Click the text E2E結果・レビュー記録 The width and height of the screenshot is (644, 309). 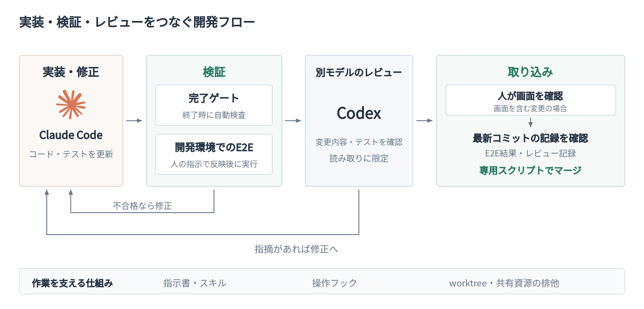point(530,153)
